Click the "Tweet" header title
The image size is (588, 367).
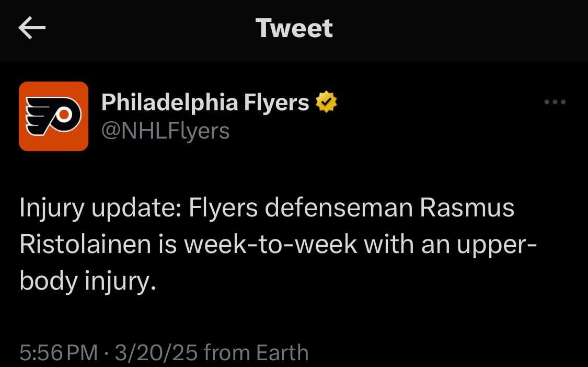294,28
